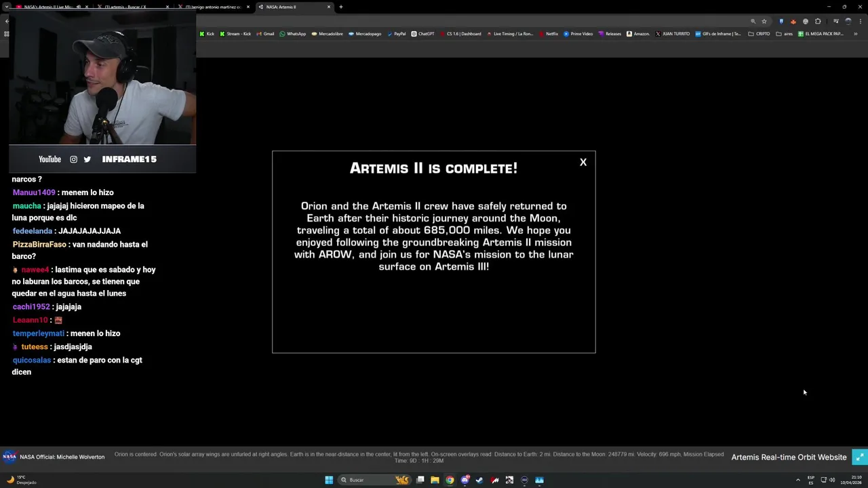Open Discord from taskbar
The width and height of the screenshot is (868, 488).
click(465, 480)
